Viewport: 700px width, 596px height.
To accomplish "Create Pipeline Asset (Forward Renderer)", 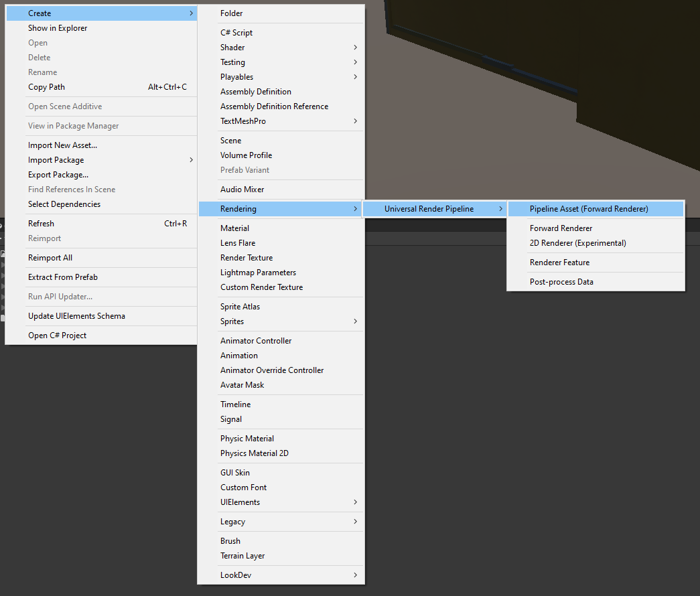I will 596,209.
